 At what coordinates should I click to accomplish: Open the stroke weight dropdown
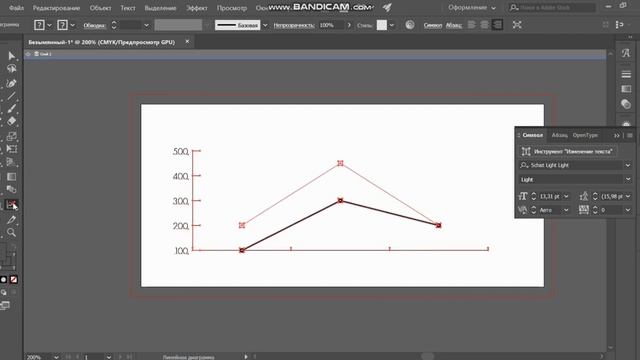[146, 25]
